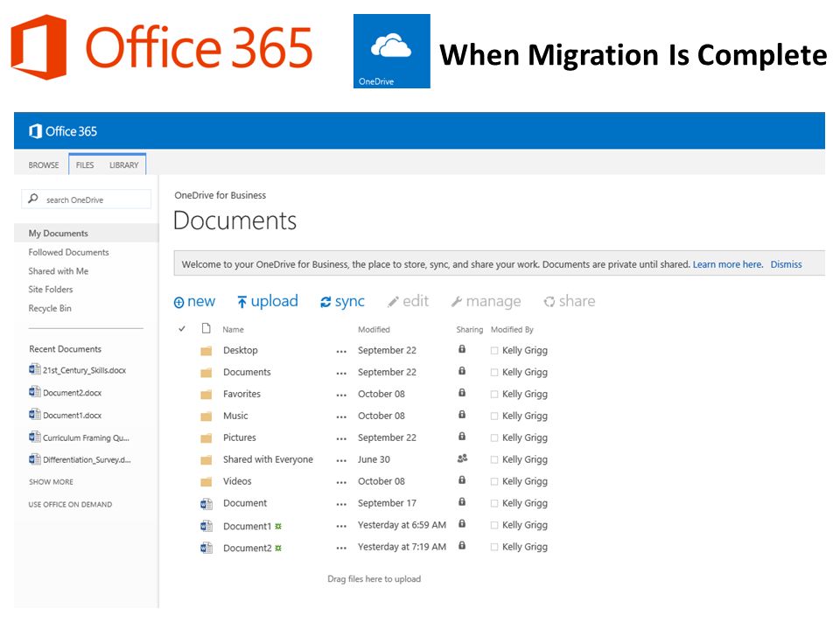Open ellipsis menu for Videos folder
This screenshot has height=630, width=840.
pyautogui.click(x=341, y=483)
